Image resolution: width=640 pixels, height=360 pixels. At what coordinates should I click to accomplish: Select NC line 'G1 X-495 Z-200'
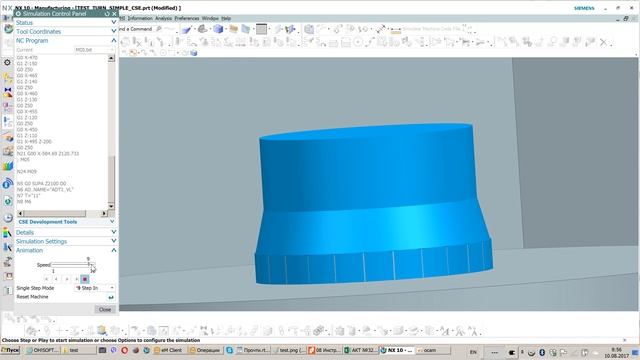point(34,142)
